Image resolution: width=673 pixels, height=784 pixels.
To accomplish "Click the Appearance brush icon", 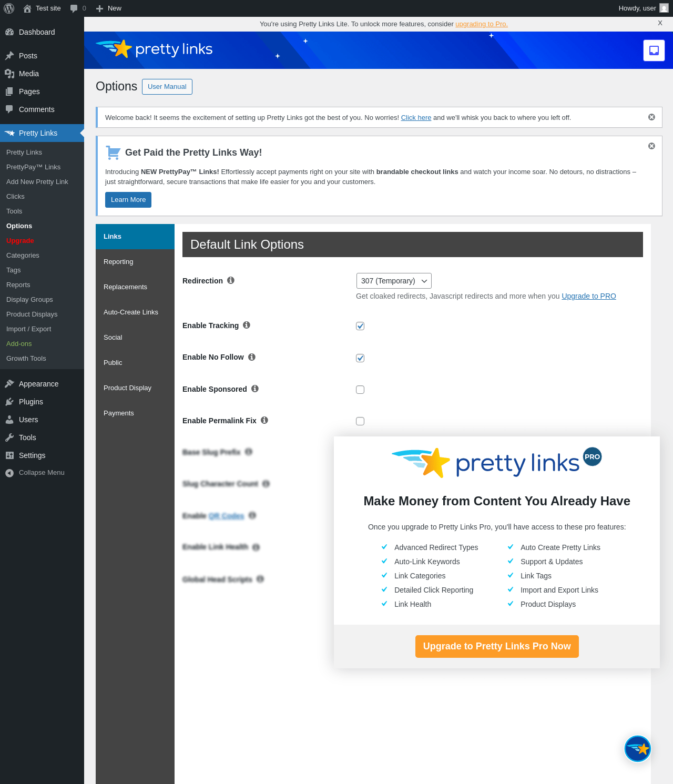I will pos(9,384).
